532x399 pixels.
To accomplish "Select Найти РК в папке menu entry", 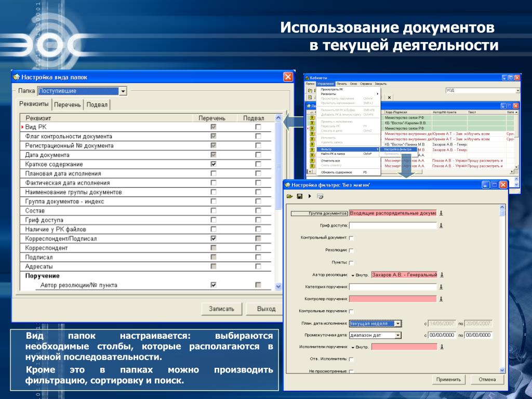I will (x=348, y=154).
